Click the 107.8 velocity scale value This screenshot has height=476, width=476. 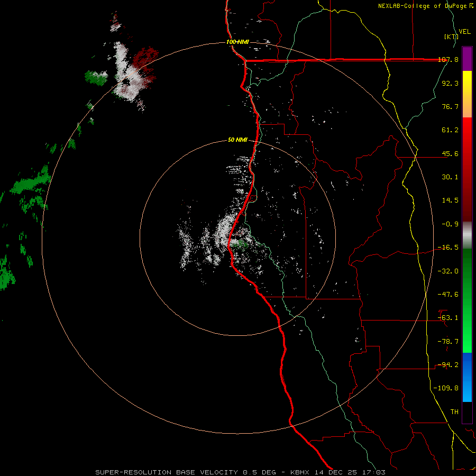tap(448, 59)
